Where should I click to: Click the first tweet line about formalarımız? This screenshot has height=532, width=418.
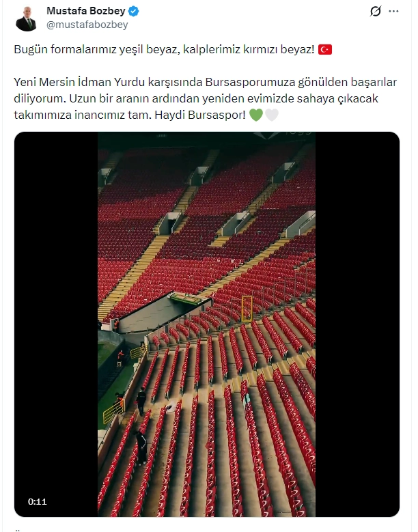[164, 50]
